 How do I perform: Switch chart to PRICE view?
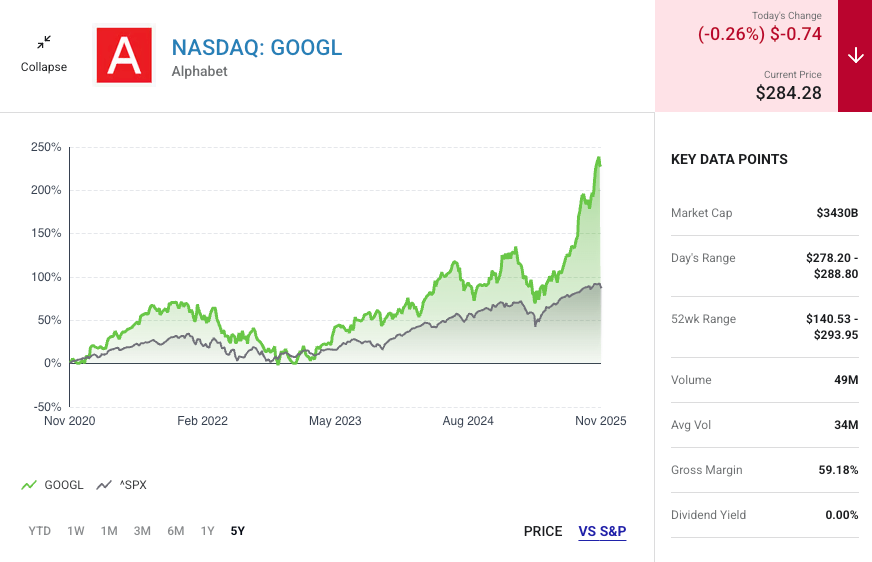click(543, 531)
